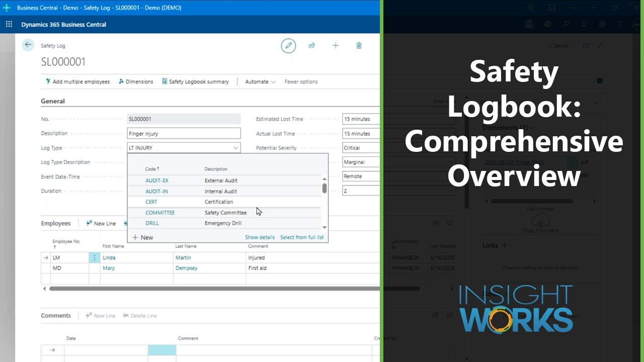
Task: Click the field showing Marginal
Action: click(361, 162)
